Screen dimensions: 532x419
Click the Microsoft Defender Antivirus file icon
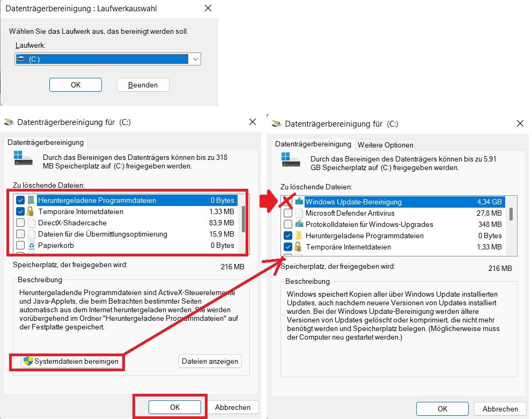(299, 213)
